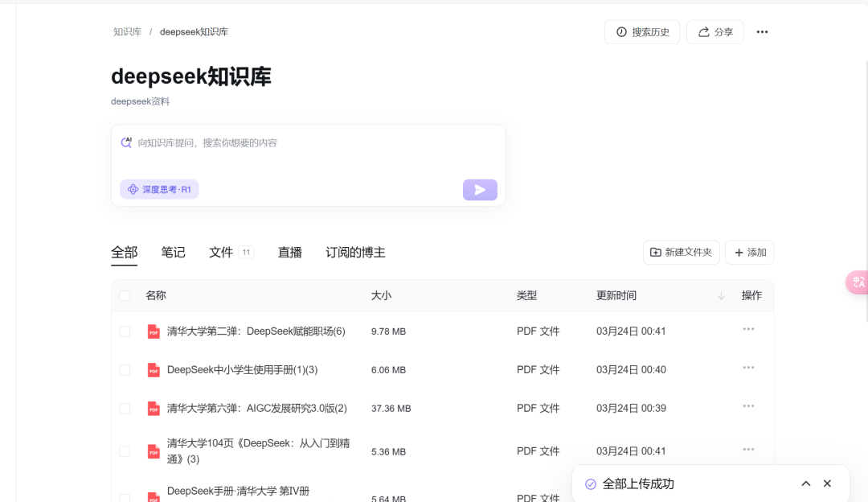Switch to the 订阅的博主 tab
The height and width of the screenshot is (502, 868).
pos(355,253)
